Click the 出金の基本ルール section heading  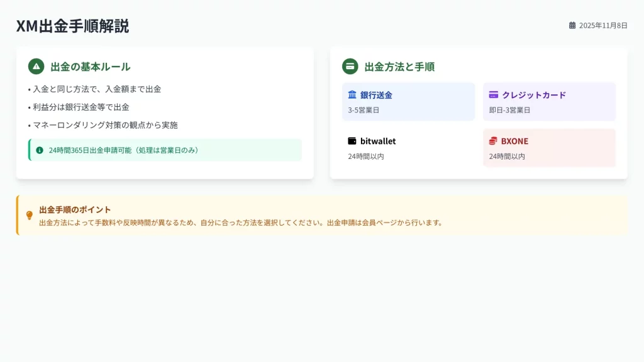(x=91, y=67)
